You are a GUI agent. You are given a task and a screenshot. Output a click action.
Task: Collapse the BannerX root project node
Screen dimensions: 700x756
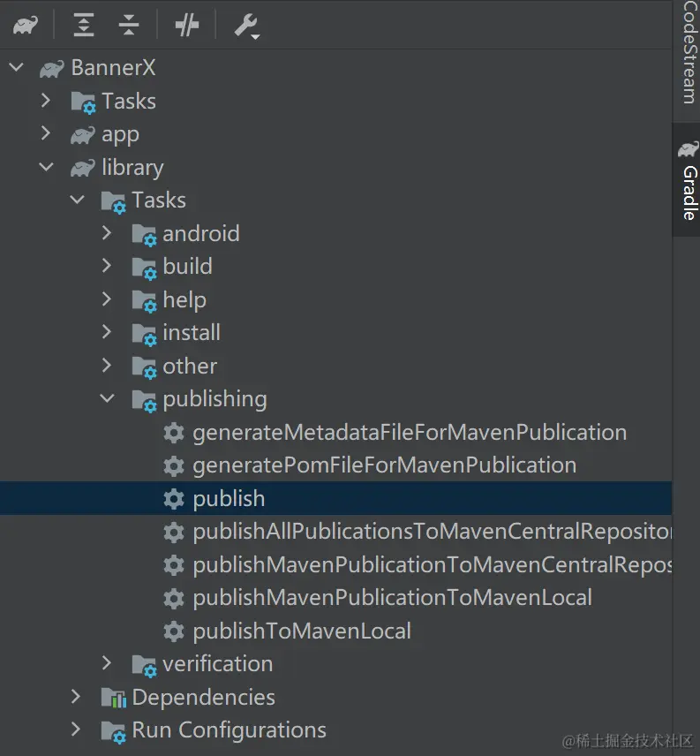[x=16, y=68]
